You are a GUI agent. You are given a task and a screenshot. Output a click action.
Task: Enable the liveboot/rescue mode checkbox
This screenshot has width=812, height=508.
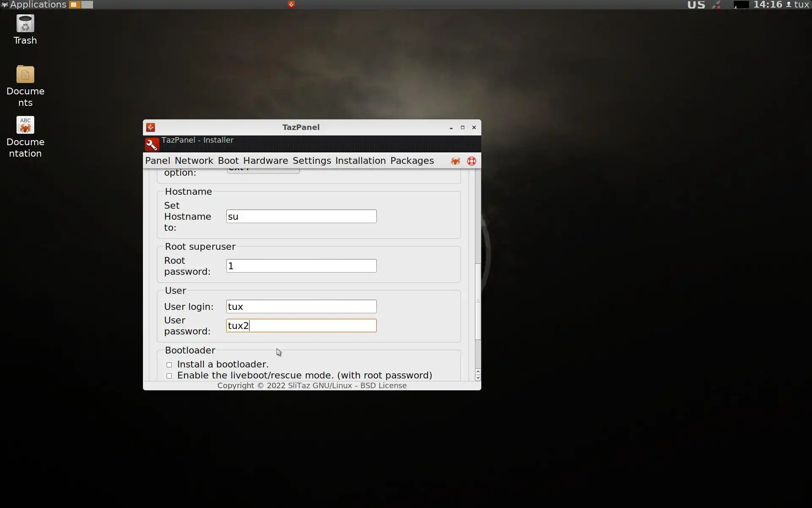pos(169,376)
